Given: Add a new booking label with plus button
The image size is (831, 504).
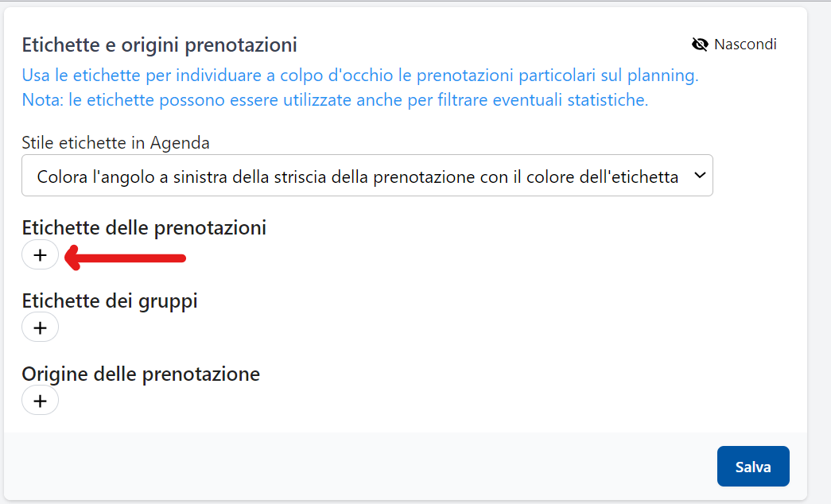Looking at the screenshot, I should (x=40, y=255).
